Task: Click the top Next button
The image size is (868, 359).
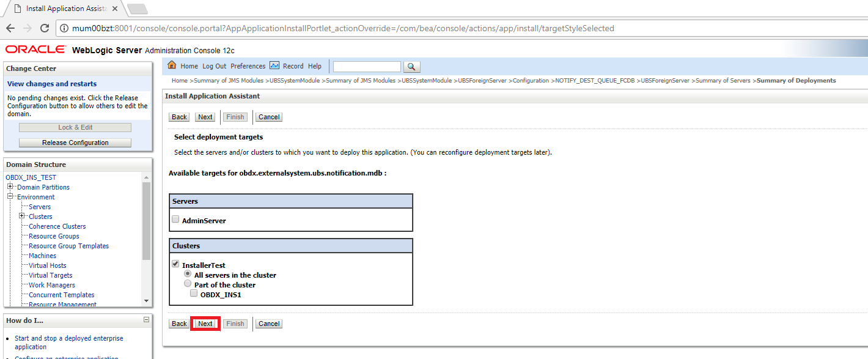Action: click(x=205, y=117)
